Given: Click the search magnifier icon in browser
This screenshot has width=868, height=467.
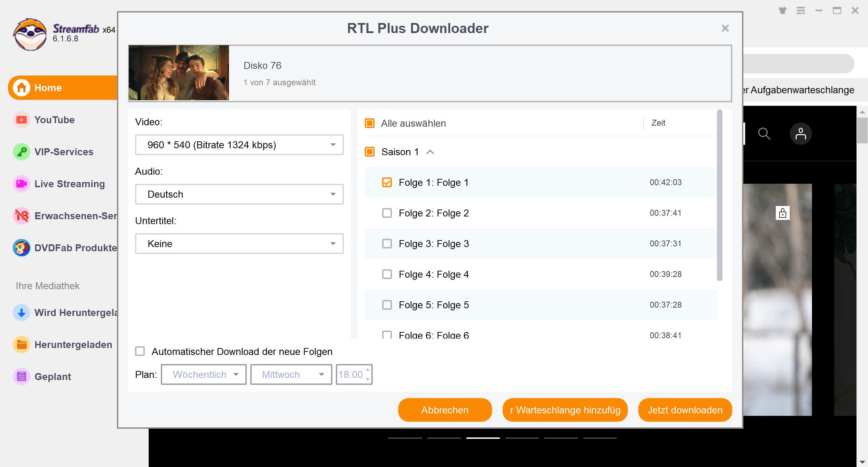Looking at the screenshot, I should coord(764,134).
